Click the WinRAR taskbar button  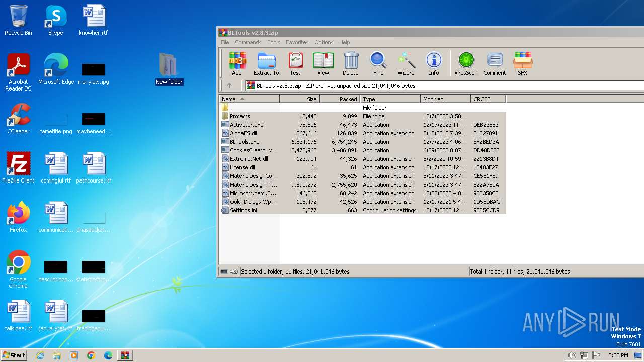click(x=125, y=355)
